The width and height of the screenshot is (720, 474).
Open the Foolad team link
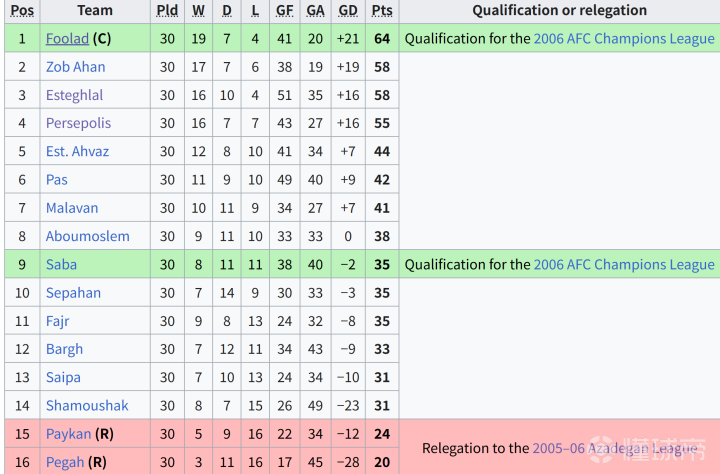click(67, 39)
